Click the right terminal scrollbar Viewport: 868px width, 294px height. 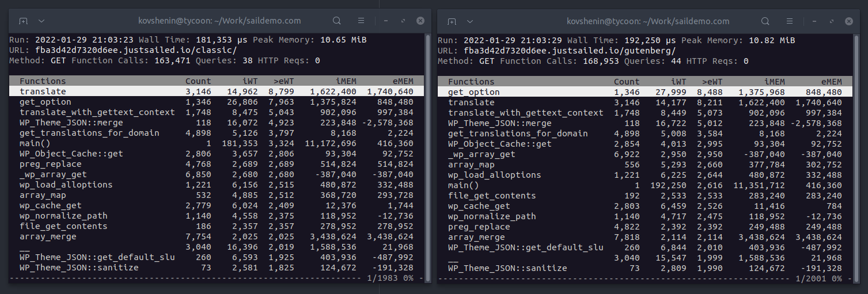click(x=856, y=158)
